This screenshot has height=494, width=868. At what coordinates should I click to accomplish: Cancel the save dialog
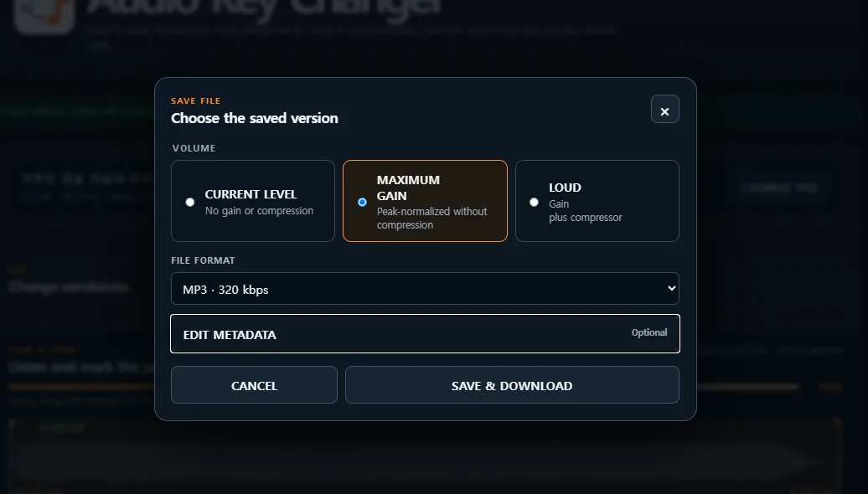pos(254,385)
